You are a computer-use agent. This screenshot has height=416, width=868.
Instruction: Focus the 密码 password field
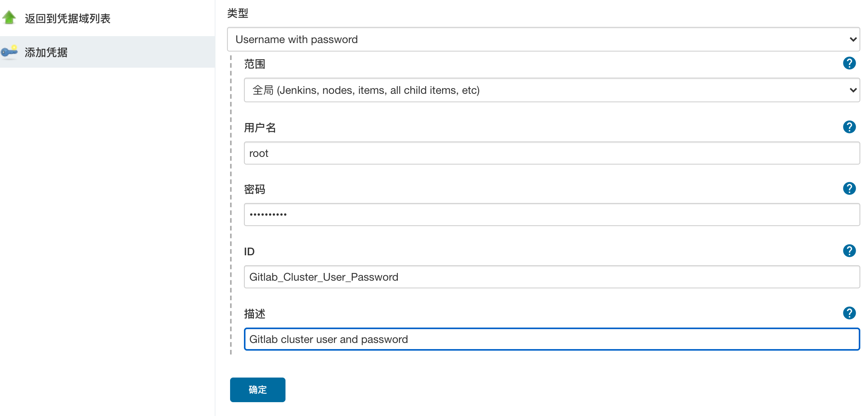tap(552, 215)
